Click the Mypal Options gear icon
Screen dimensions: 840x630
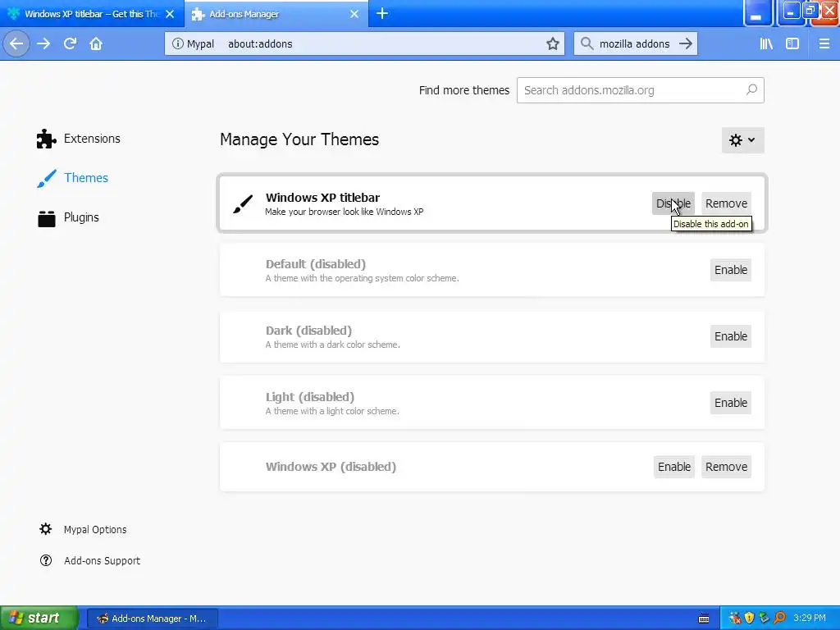46,529
